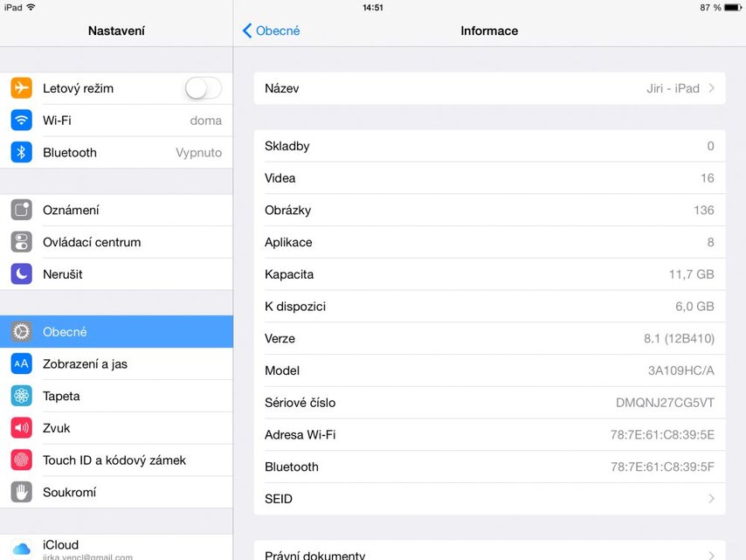Select the Zvuk speaker icon

(x=21, y=428)
